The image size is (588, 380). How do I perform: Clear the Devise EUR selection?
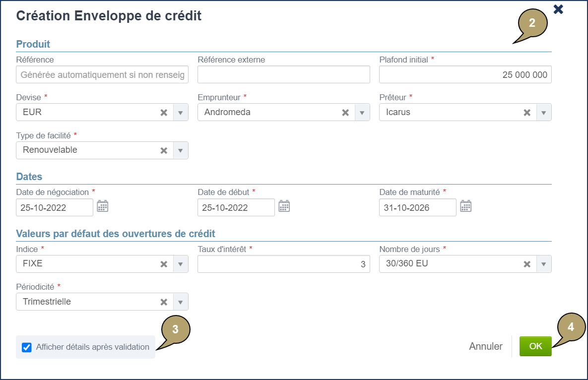coord(164,113)
